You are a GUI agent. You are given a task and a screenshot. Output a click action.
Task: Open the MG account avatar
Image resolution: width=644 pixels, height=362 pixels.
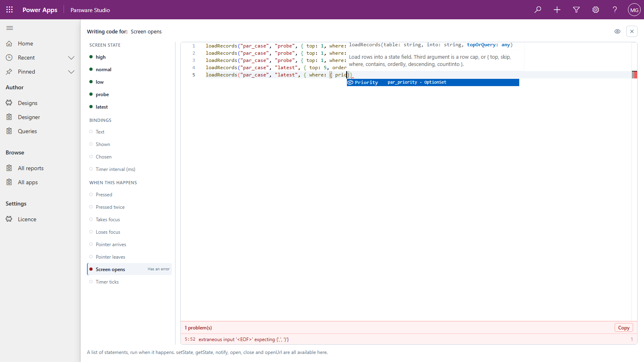[x=634, y=10]
